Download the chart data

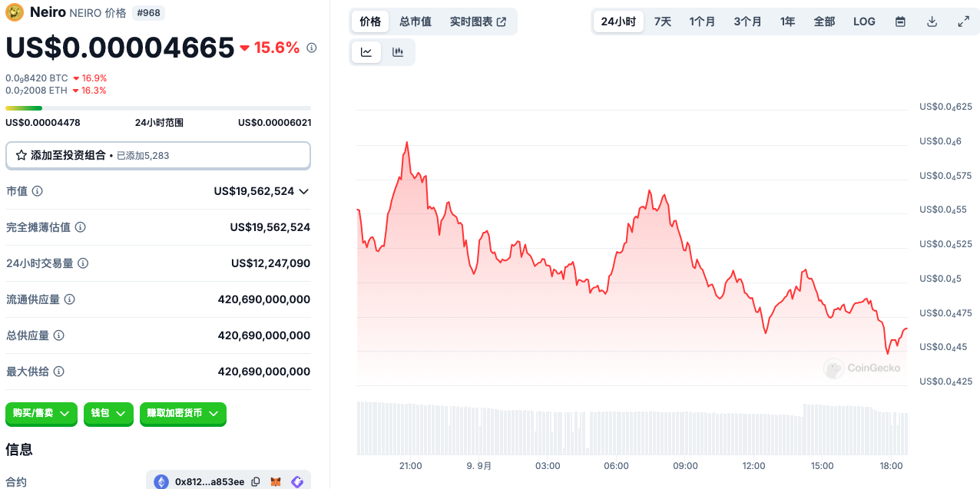pos(932,21)
